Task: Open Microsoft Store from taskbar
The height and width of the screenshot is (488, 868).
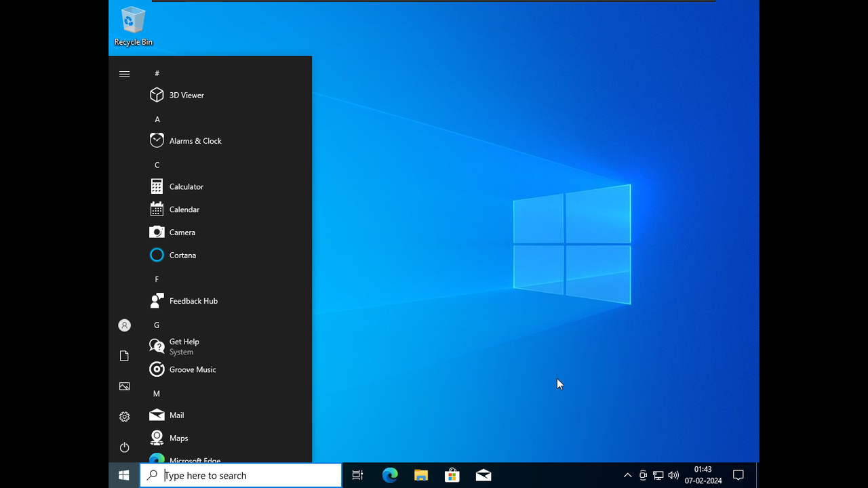Action: [452, 475]
